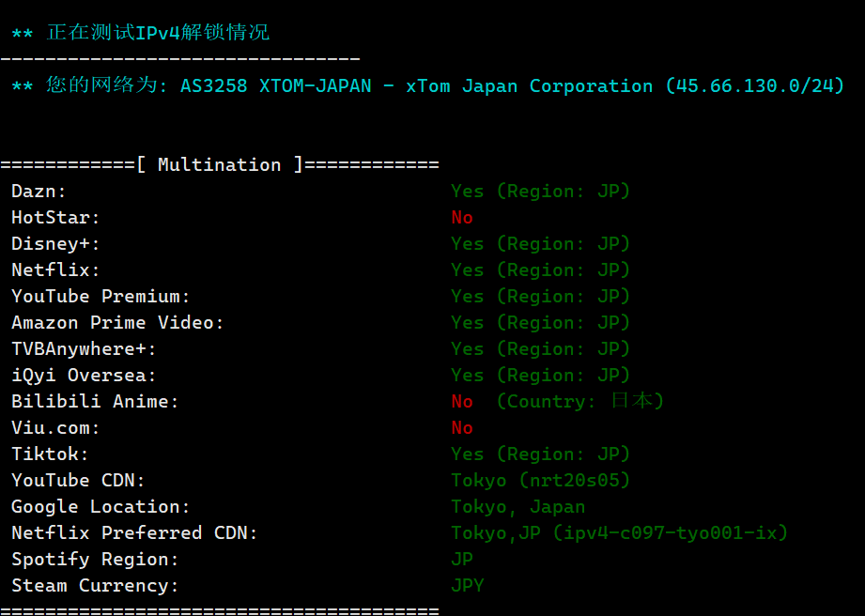
Task: Click the Spotify Region JP value
Action: click(462, 560)
